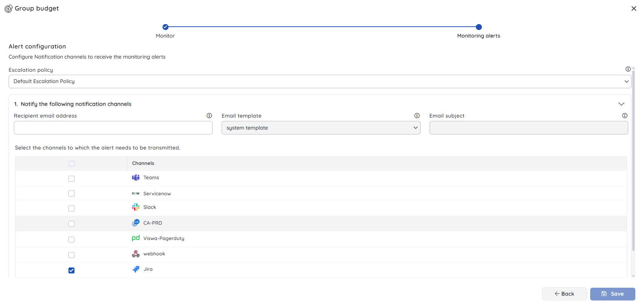
Task: Tick the Slack channel checkbox
Action: click(71, 208)
